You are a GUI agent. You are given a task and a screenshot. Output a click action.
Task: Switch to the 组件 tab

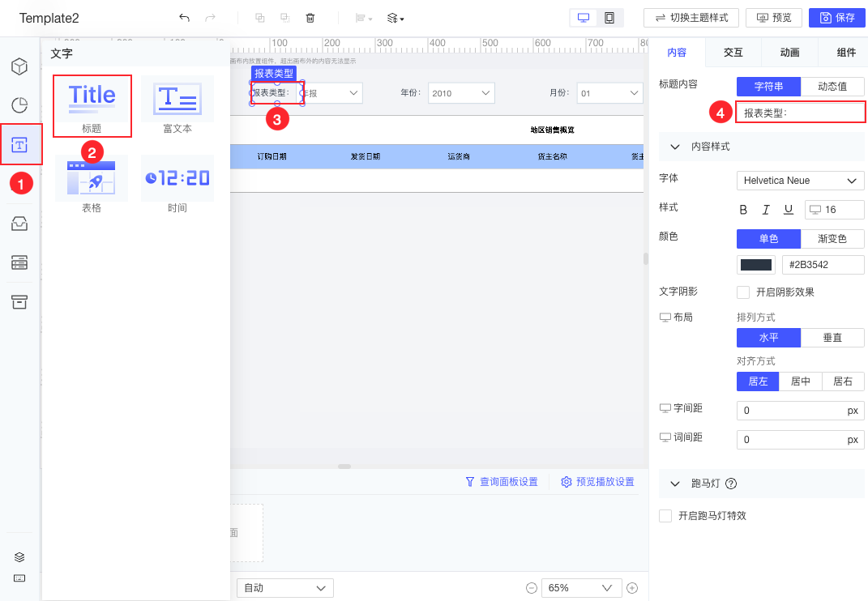[846, 53]
